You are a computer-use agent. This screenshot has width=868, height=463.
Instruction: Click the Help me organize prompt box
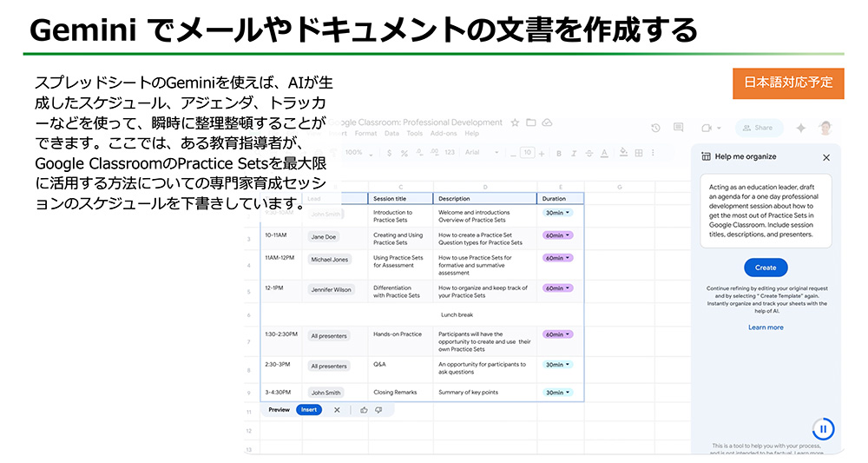click(x=766, y=211)
